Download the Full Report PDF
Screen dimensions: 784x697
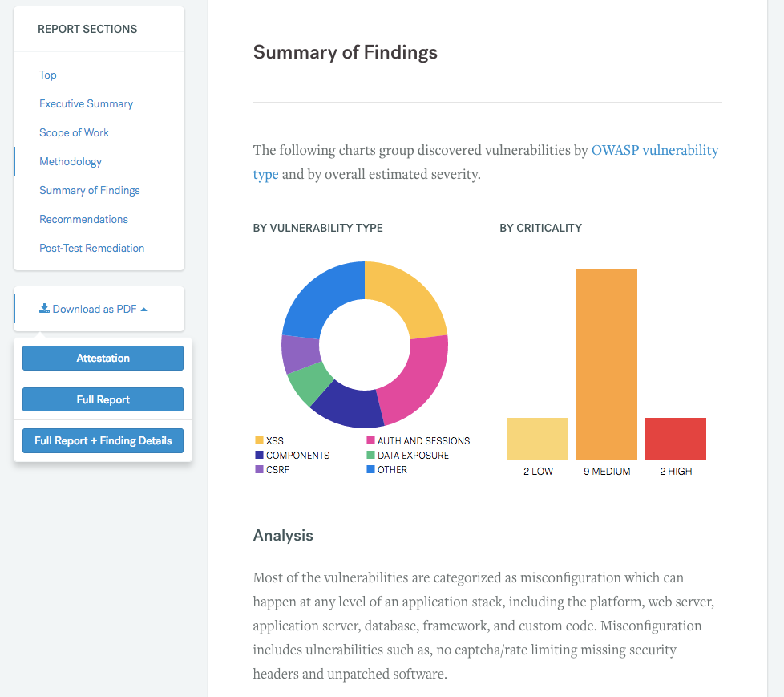click(x=103, y=399)
